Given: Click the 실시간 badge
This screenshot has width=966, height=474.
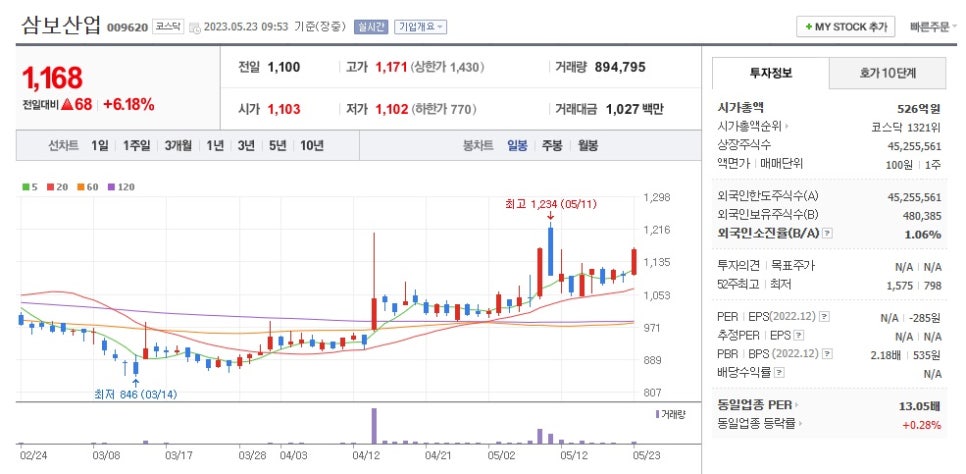Looking at the screenshot, I should point(371,27).
